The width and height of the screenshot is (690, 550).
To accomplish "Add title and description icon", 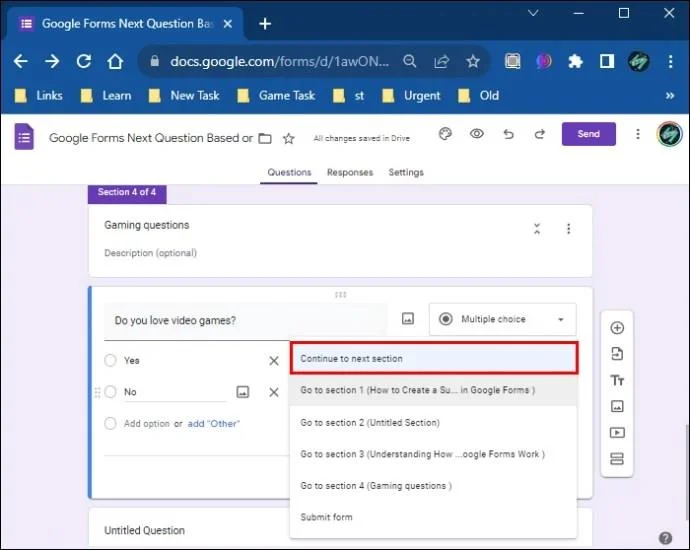I will tap(617, 380).
